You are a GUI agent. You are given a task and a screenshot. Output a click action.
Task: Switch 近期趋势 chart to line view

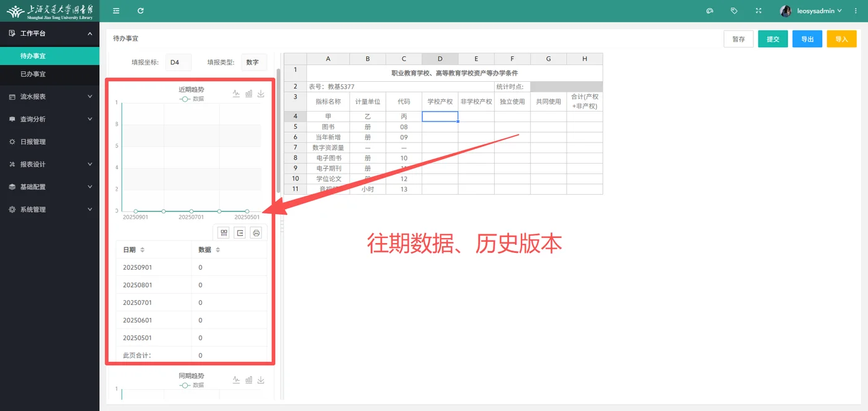pos(236,94)
